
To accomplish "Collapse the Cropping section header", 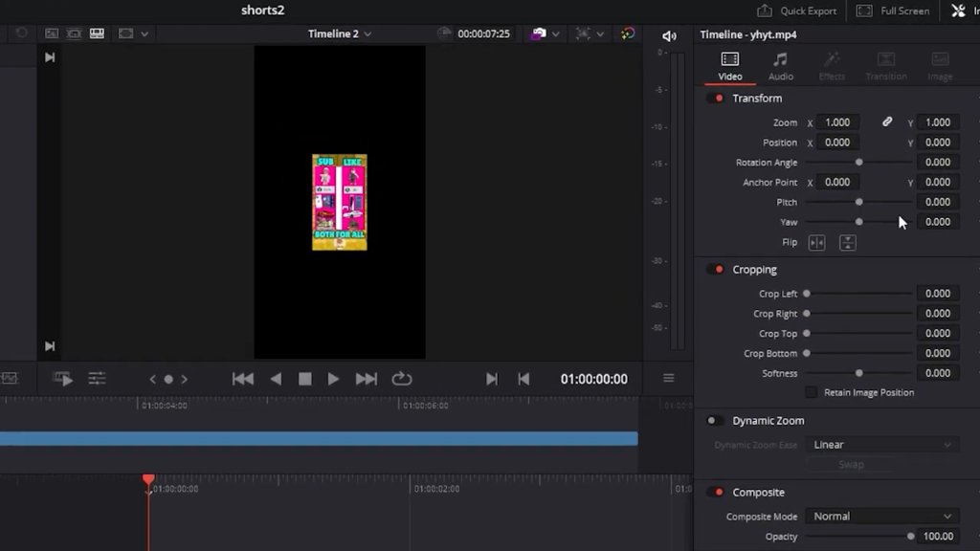I will tap(754, 269).
